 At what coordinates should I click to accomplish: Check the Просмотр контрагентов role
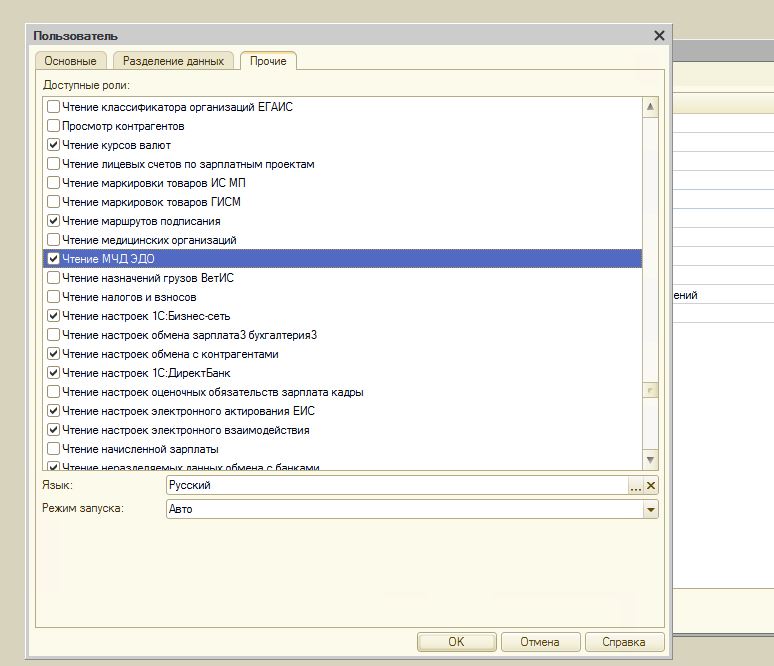click(53, 126)
